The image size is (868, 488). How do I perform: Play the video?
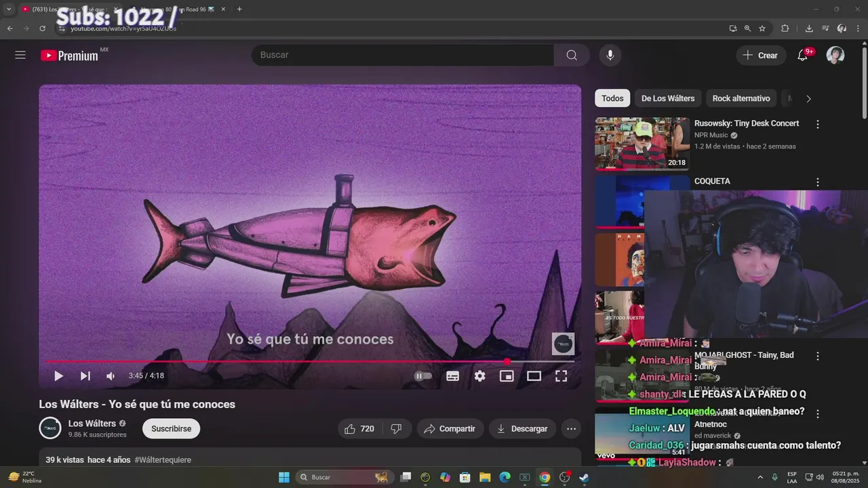[58, 375]
